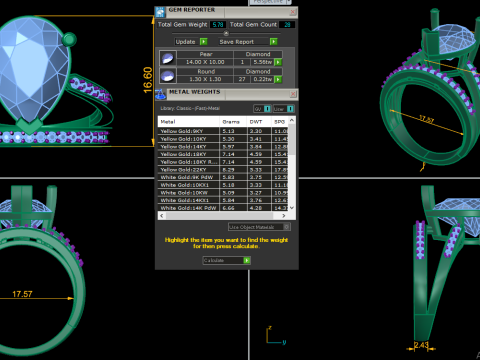The image size is (480, 360).
Task: Click the 2.43 shank width dimension
Action: [421, 345]
